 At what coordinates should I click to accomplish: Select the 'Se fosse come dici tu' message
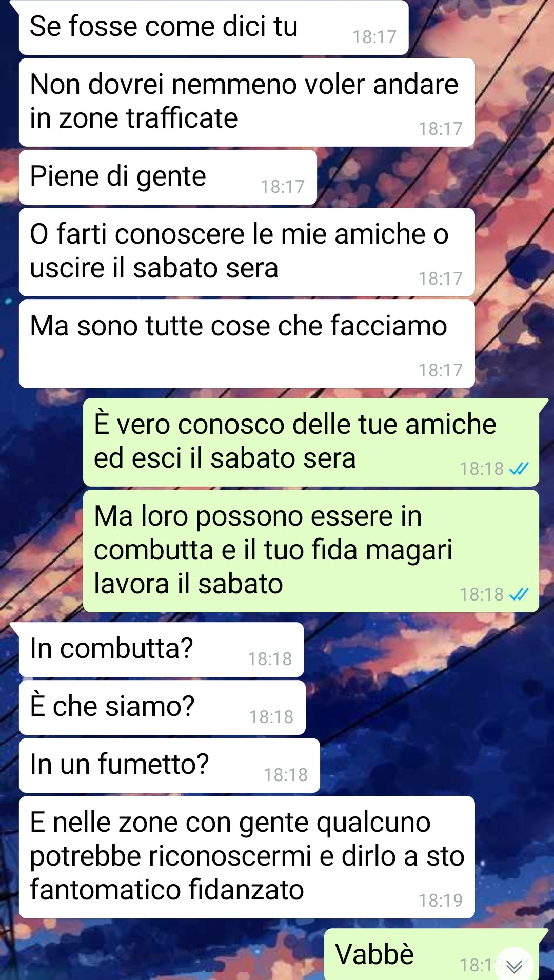[213, 27]
